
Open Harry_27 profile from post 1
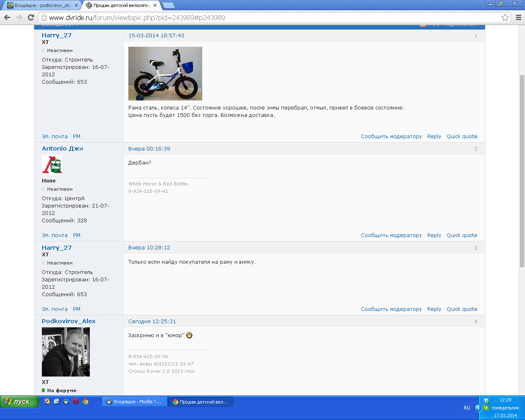point(57,35)
